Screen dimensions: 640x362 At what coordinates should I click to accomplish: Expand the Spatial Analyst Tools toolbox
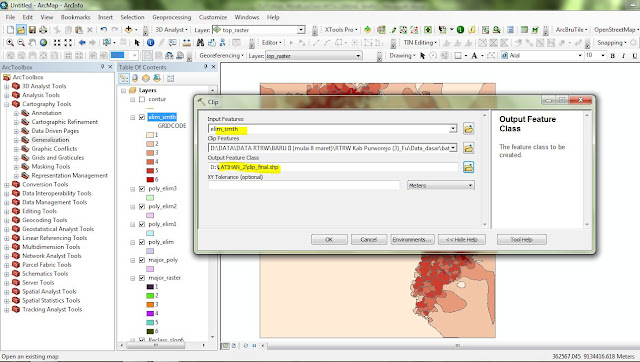tap(7, 292)
